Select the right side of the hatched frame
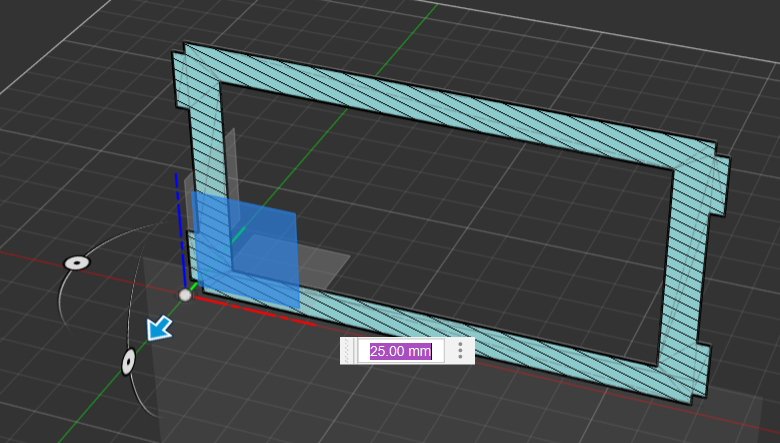Image resolution: width=780 pixels, height=443 pixels. point(692,270)
